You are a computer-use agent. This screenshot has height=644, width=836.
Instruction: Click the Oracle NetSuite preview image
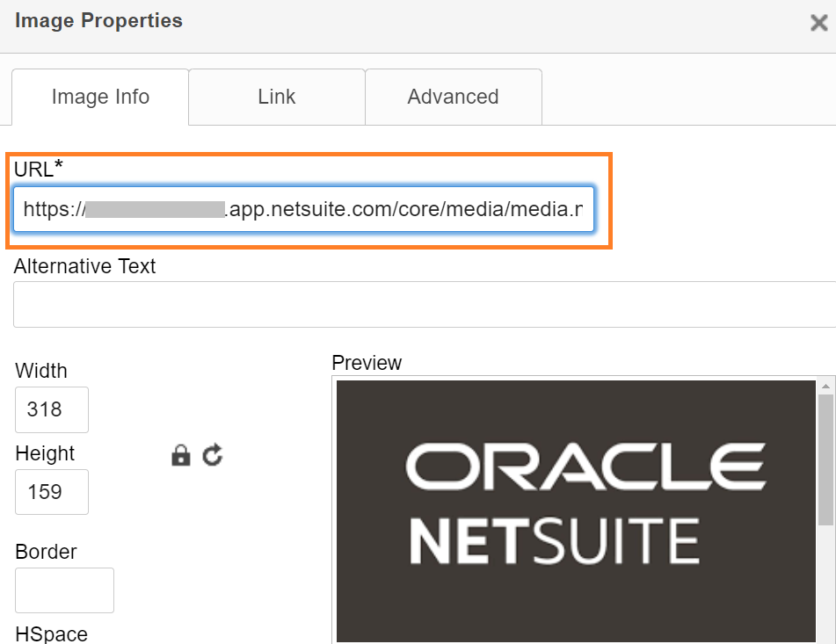pyautogui.click(x=576, y=510)
